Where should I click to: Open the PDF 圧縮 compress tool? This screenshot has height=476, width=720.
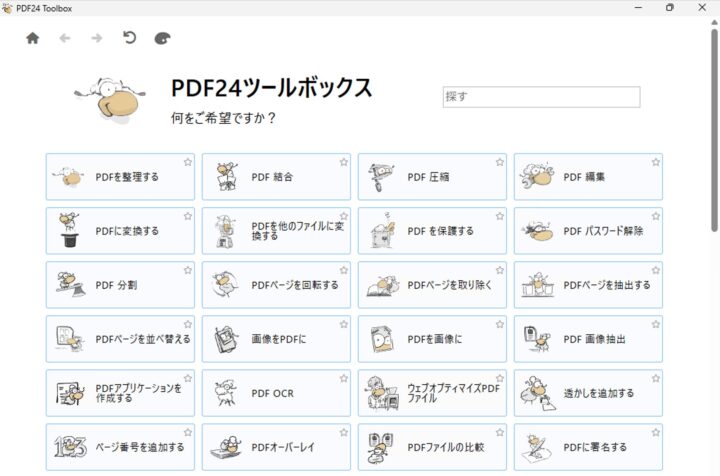(432, 177)
